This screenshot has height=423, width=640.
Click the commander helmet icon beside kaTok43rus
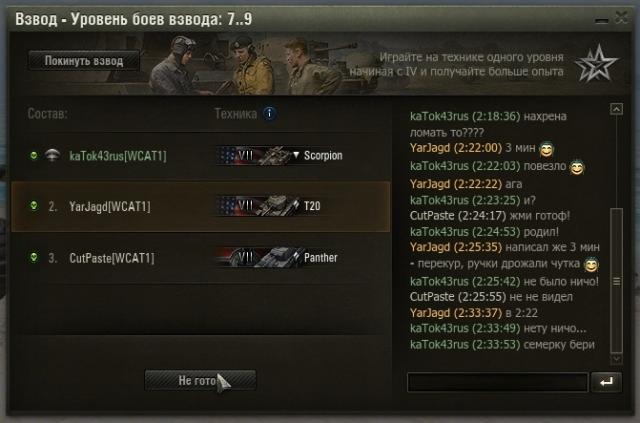click(x=52, y=155)
